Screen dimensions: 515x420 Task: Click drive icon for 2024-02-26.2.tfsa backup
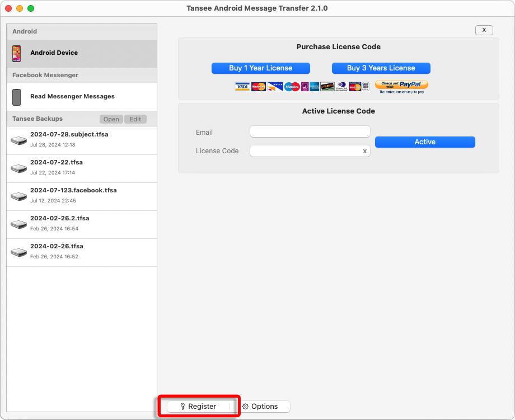tap(18, 224)
